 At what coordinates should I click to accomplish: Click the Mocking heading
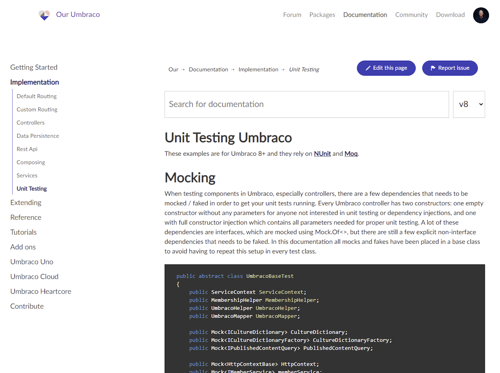pyautogui.click(x=190, y=178)
